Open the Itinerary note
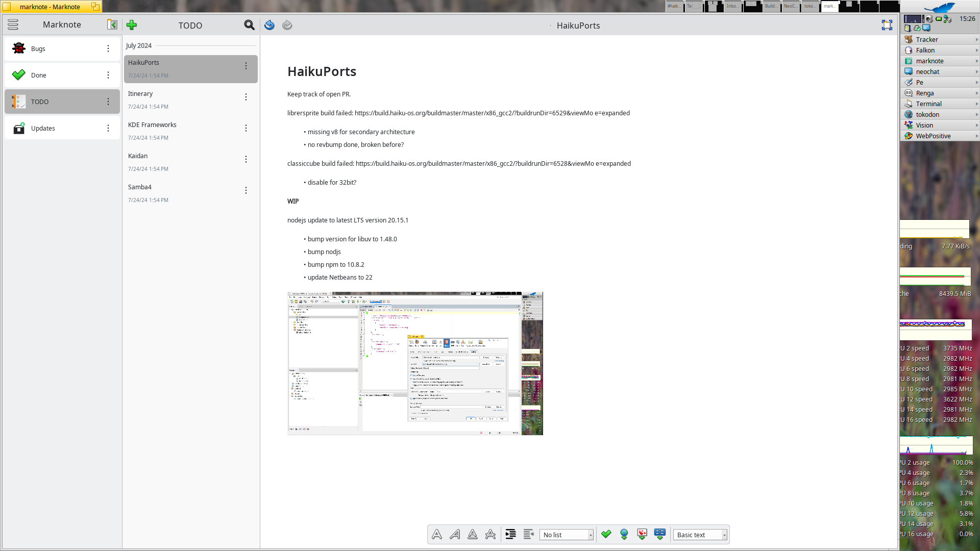Viewport: 980px width, 551px height. click(191, 100)
